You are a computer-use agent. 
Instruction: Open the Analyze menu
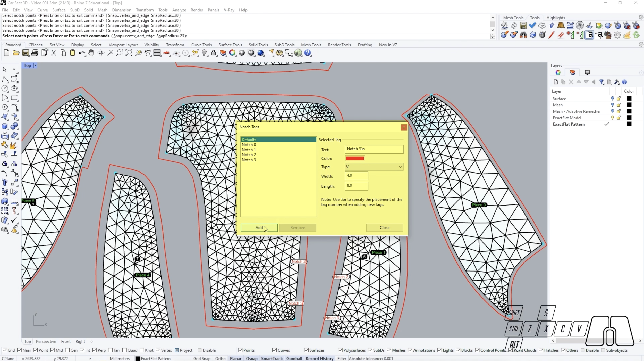point(179,10)
